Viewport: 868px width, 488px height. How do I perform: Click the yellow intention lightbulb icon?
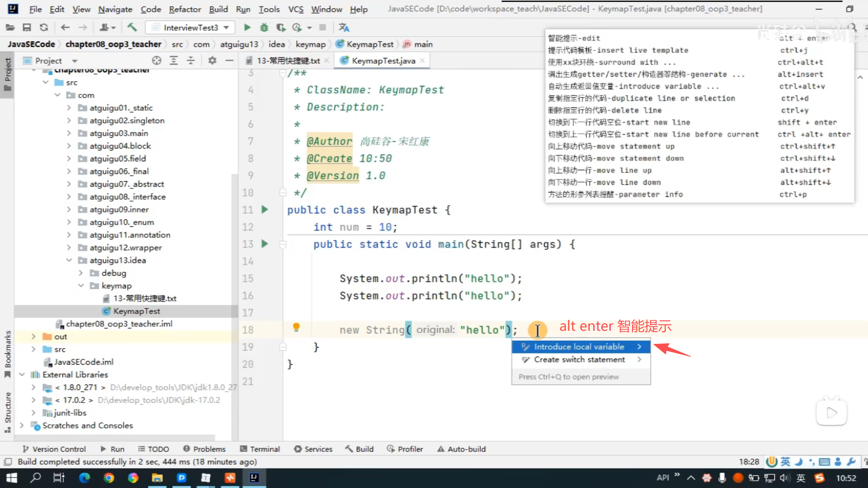pos(296,327)
